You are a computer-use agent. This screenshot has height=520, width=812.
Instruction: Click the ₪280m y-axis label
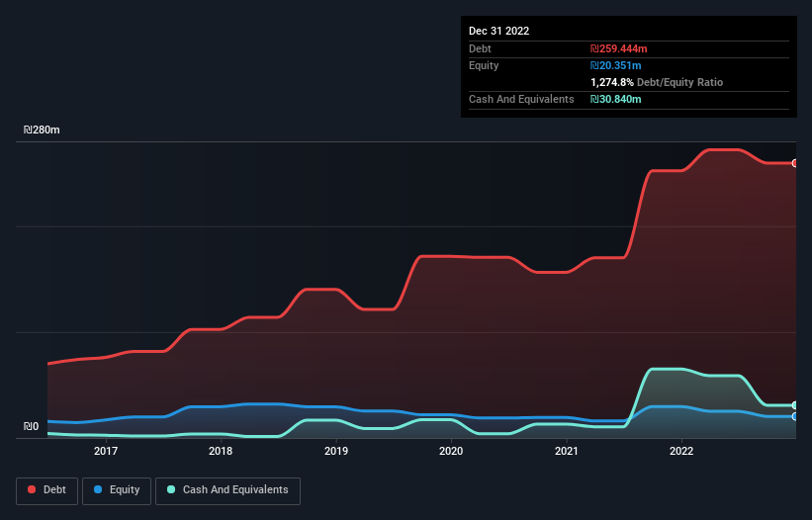(x=42, y=130)
